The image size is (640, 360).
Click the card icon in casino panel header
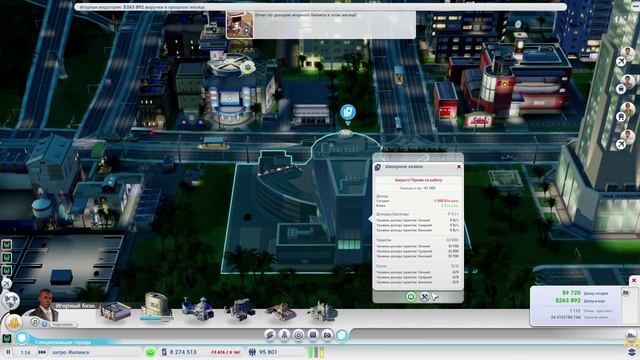click(x=378, y=167)
